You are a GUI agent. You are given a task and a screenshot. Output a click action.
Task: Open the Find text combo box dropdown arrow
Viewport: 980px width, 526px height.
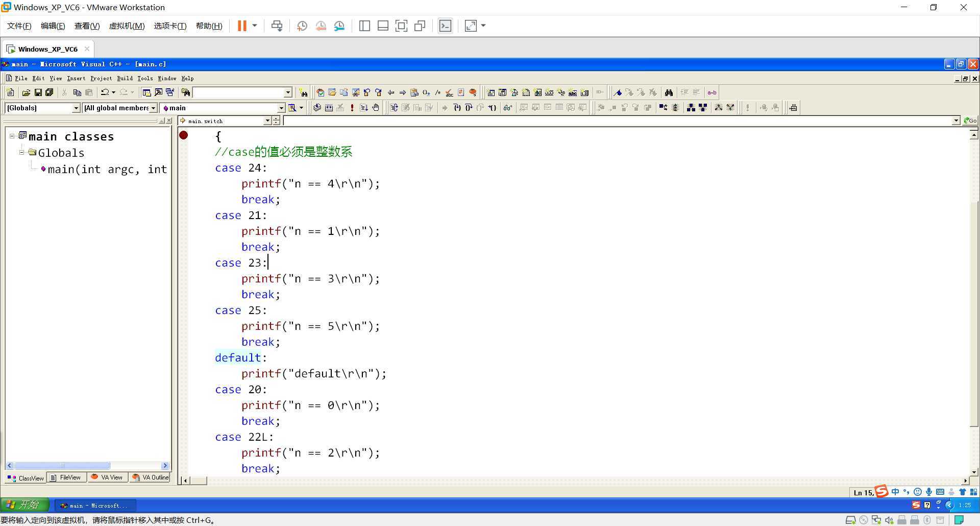(x=288, y=92)
